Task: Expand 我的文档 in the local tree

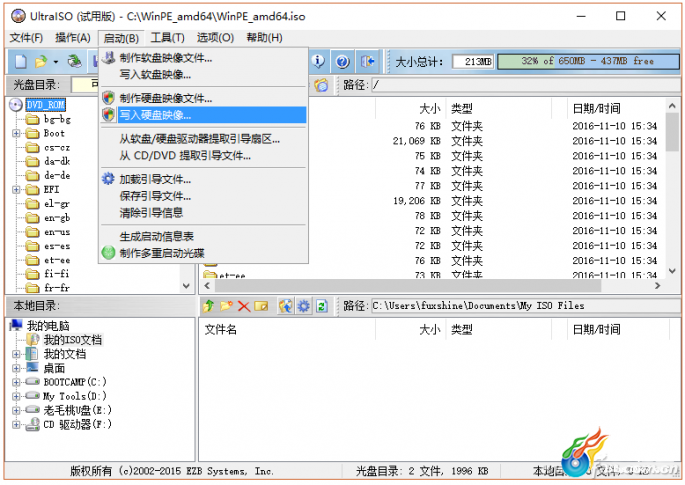Action: point(16,354)
